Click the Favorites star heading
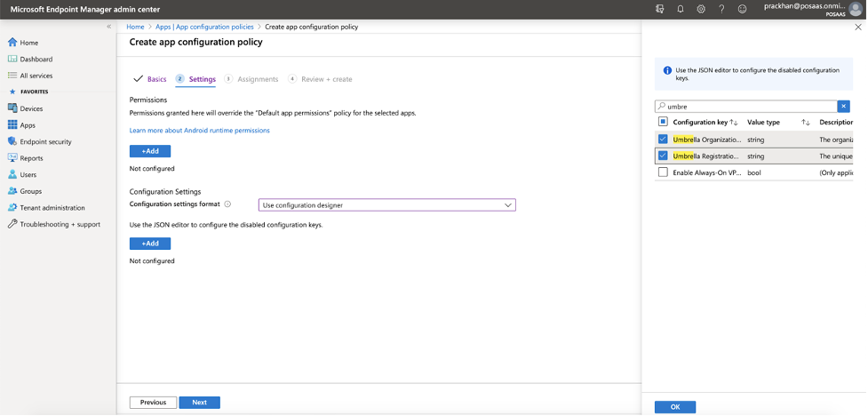 tap(28, 92)
